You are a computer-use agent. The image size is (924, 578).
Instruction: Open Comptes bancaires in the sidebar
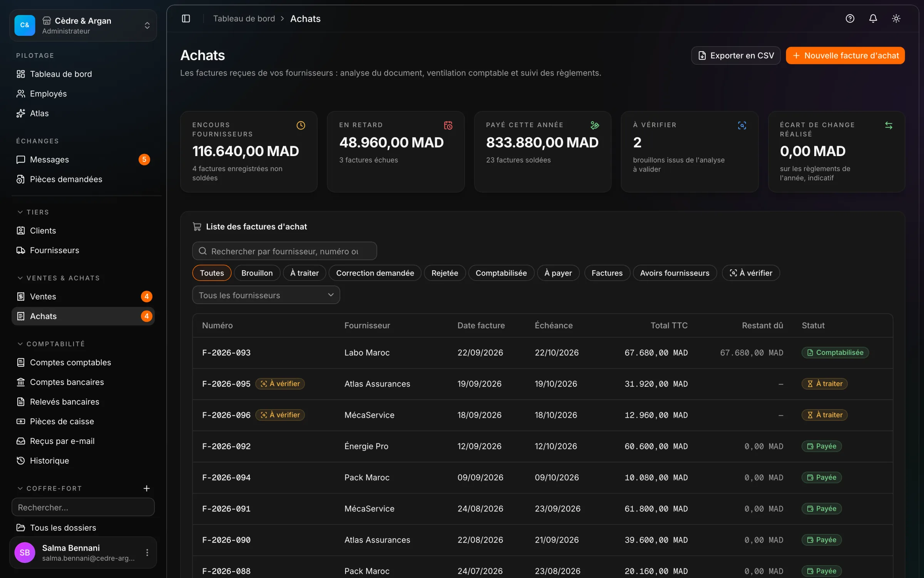click(x=83, y=382)
